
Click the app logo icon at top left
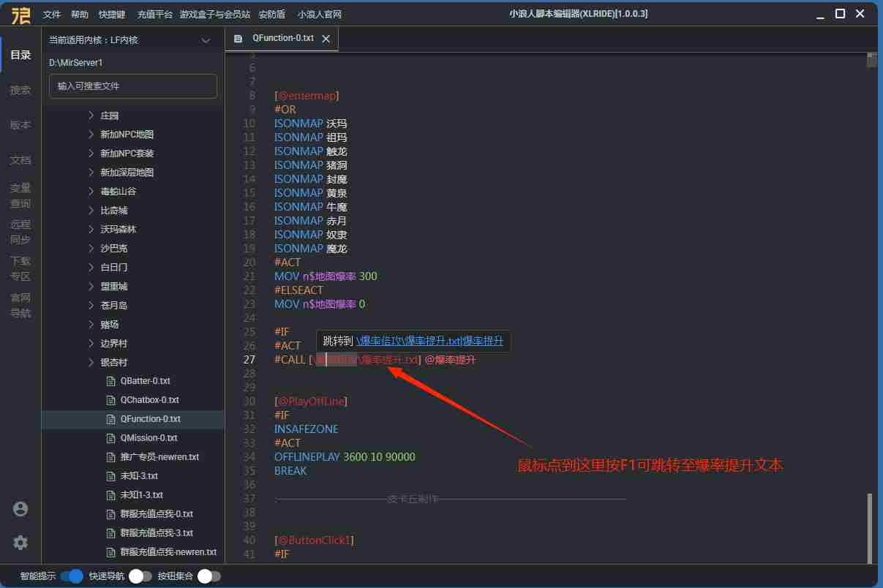tap(20, 15)
